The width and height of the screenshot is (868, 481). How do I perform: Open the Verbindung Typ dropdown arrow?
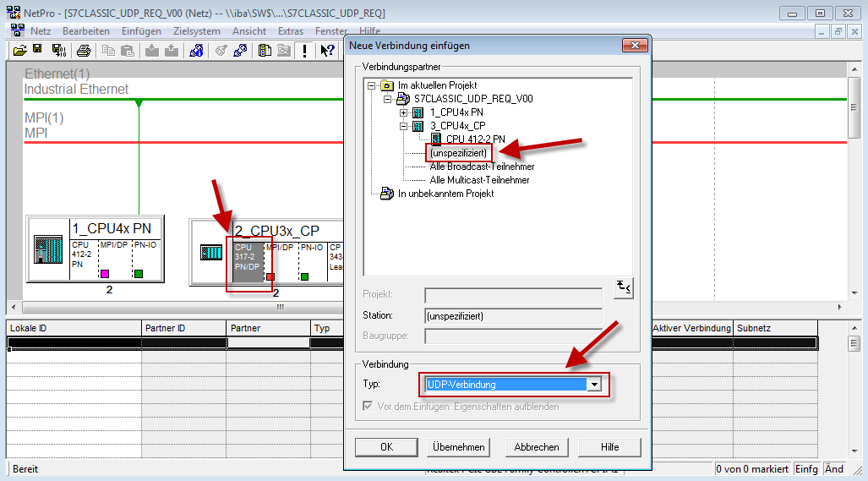click(594, 384)
